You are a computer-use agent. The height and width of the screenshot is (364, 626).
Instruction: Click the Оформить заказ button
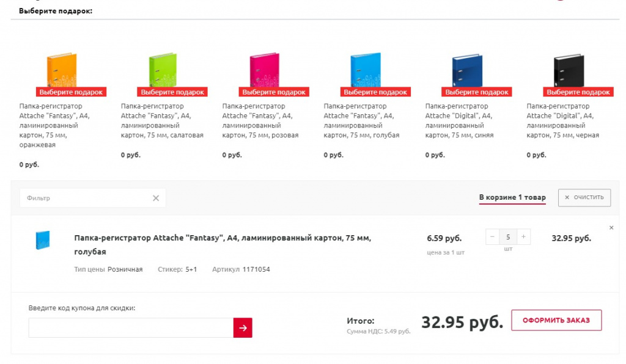556,320
